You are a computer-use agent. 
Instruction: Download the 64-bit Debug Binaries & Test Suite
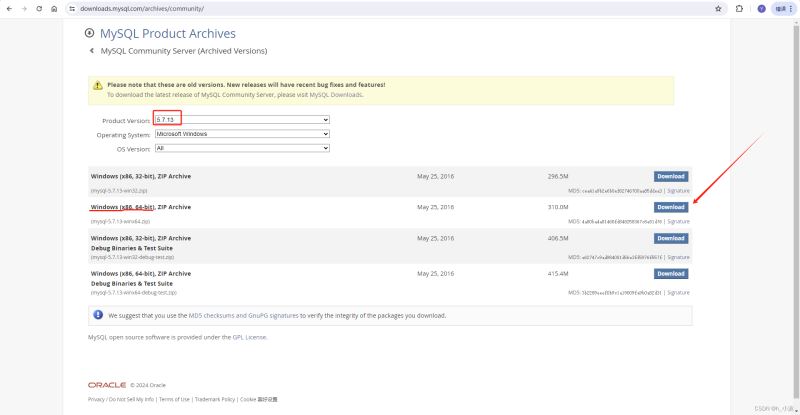point(671,273)
